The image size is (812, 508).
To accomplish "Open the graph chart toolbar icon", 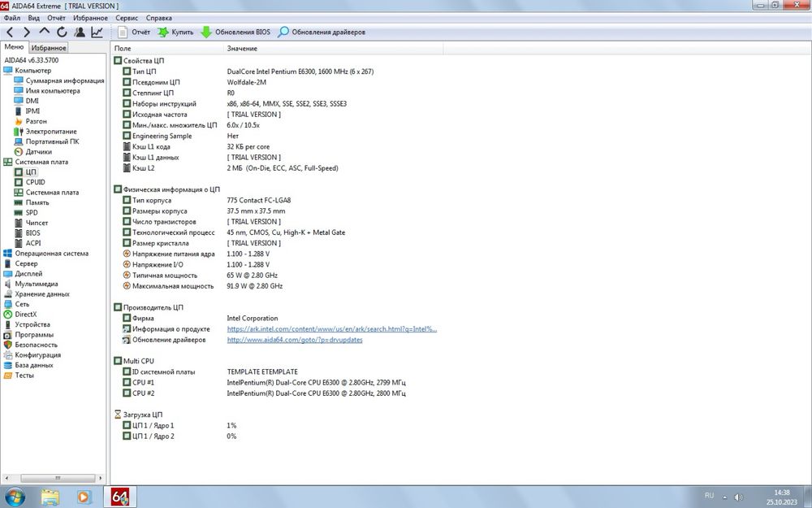I will 97,33.
